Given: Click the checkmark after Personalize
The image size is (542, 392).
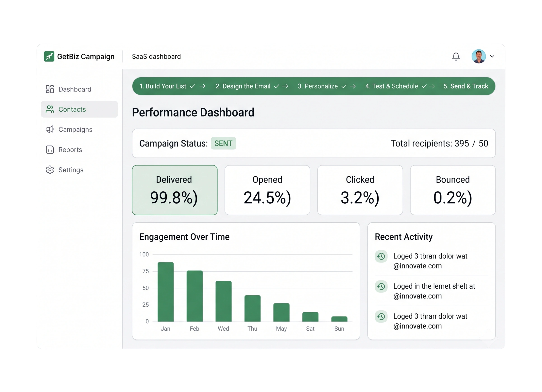Looking at the screenshot, I should (344, 86).
